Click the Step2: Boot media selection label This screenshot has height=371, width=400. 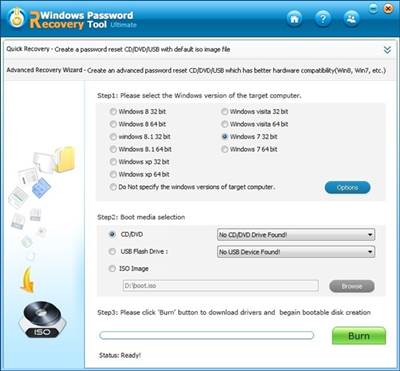(x=141, y=217)
